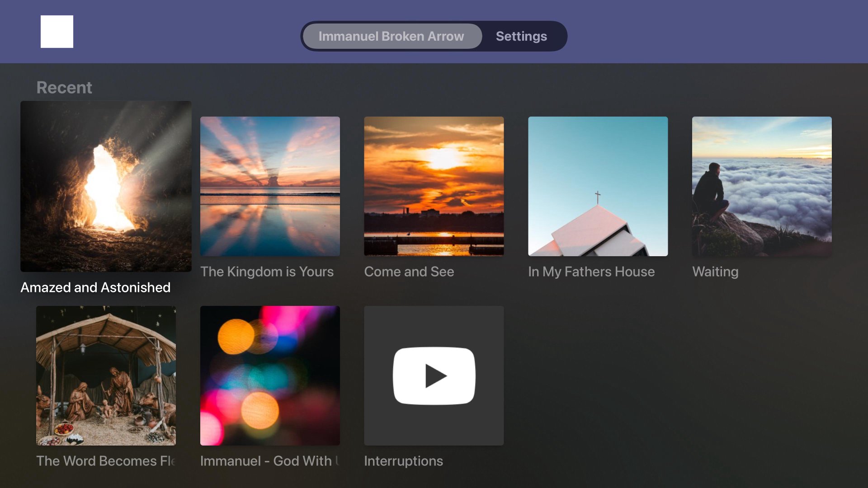This screenshot has width=868, height=488.
Task: Open the Amazed and Astonished cave thumbnail
Action: pos(106,186)
